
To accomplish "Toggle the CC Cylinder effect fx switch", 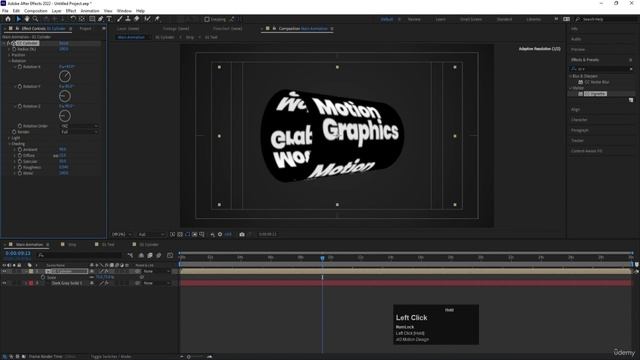I will click(x=9, y=43).
